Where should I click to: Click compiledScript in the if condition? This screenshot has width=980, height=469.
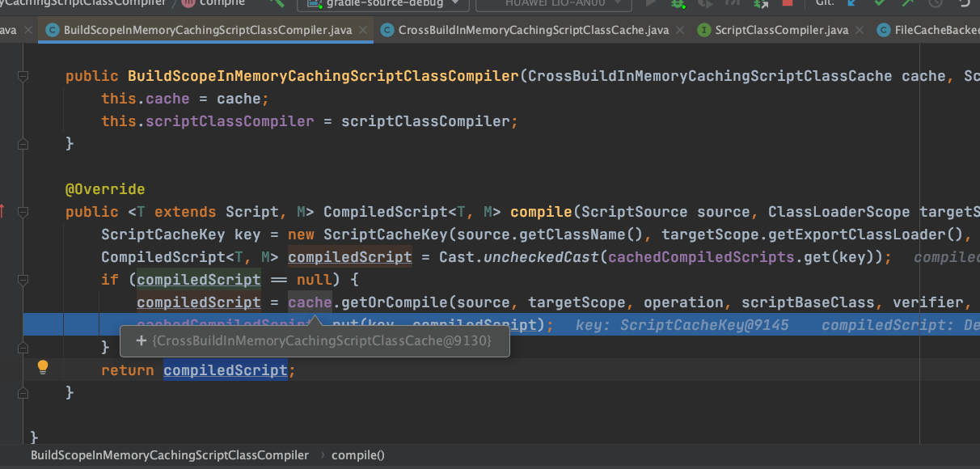(199, 280)
